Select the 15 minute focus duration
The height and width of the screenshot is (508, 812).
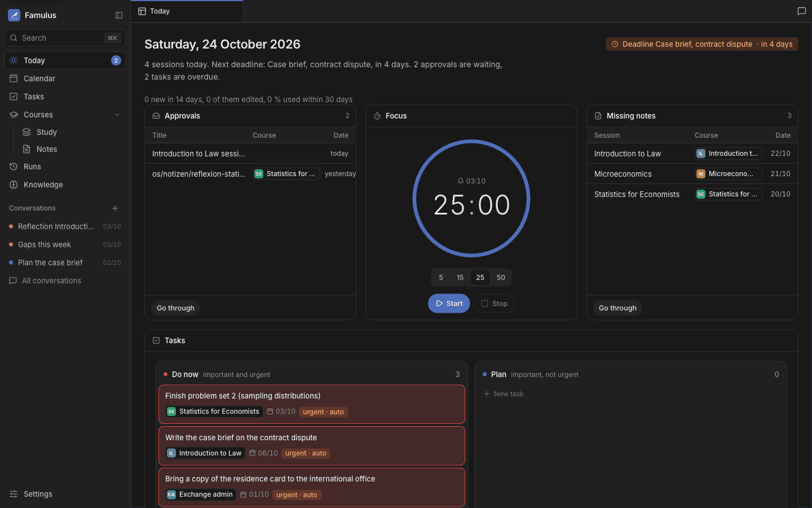(460, 278)
